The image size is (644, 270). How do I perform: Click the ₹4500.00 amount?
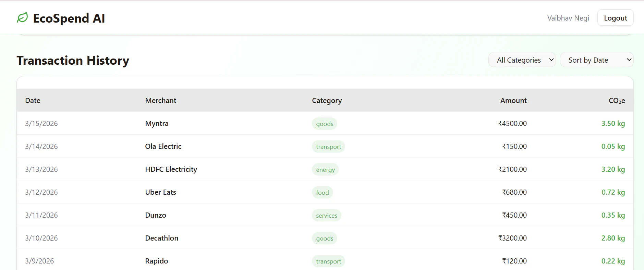point(513,124)
